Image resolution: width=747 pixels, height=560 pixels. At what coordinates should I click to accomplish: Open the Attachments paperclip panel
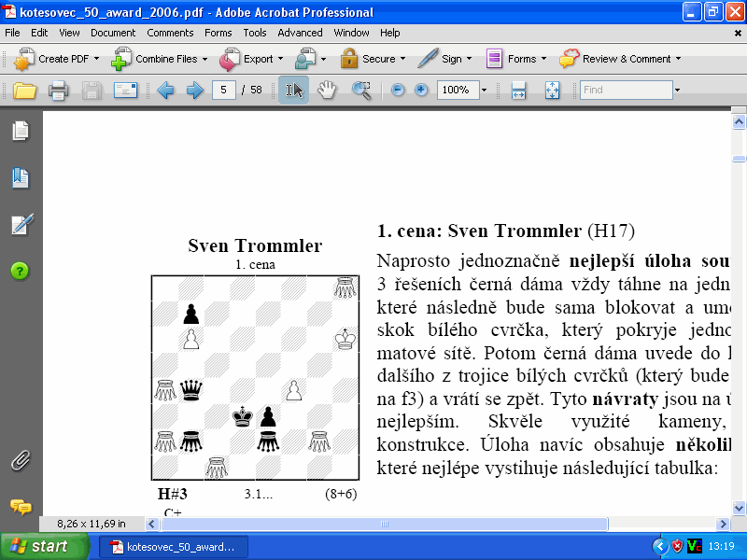coord(21,460)
